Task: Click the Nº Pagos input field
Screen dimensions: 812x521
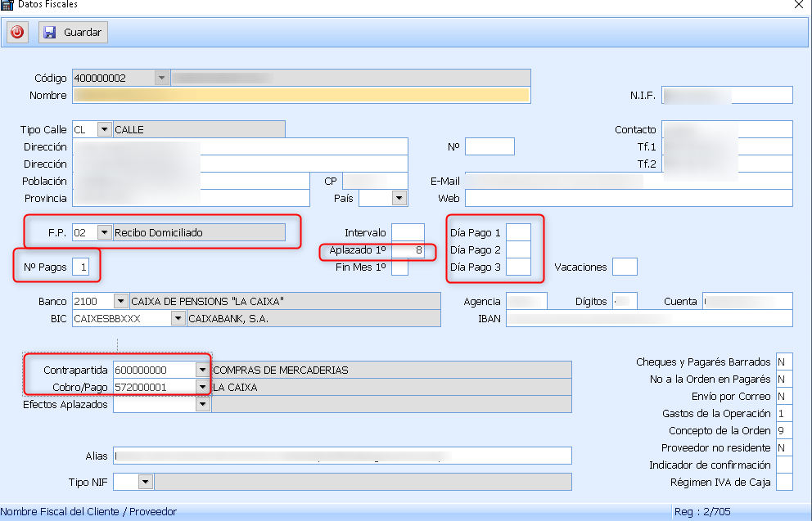Action: coord(80,267)
